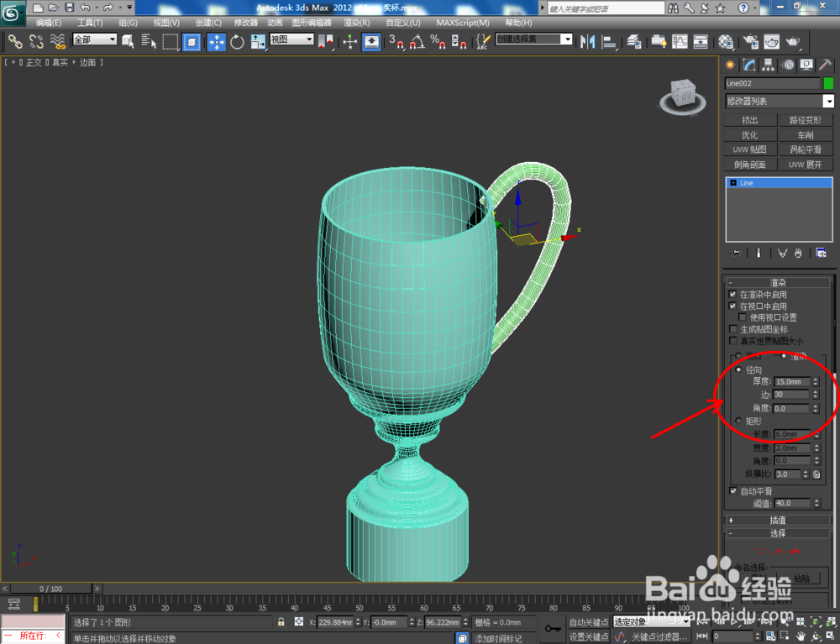Activate the Select and Scale tool

(258, 41)
